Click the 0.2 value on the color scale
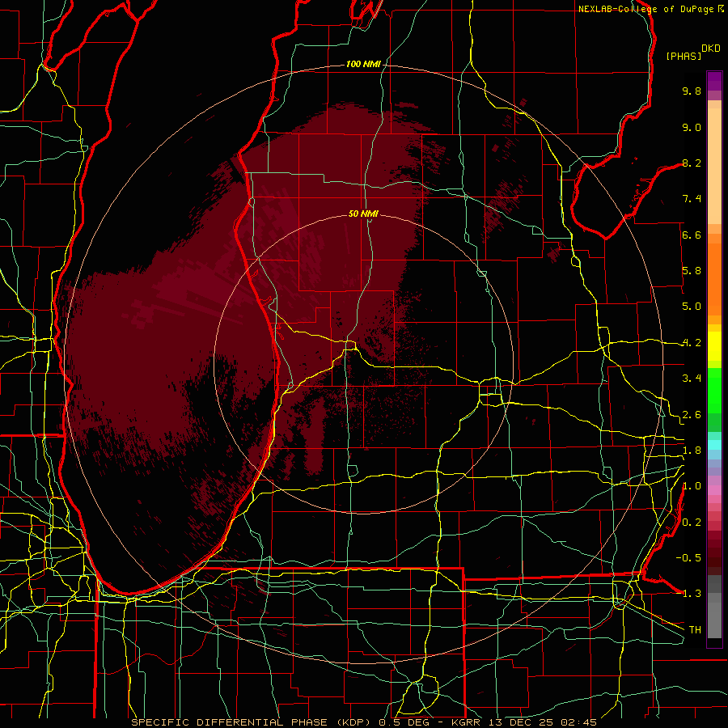728x728 pixels. click(692, 523)
